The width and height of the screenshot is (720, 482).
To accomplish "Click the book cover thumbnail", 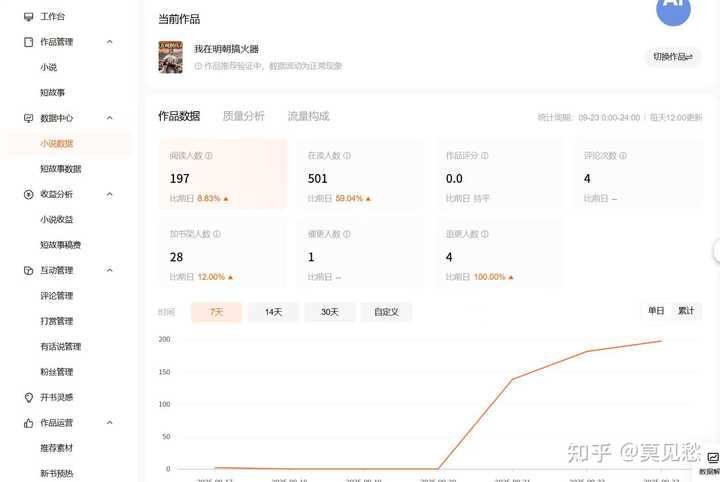I will 170,57.
